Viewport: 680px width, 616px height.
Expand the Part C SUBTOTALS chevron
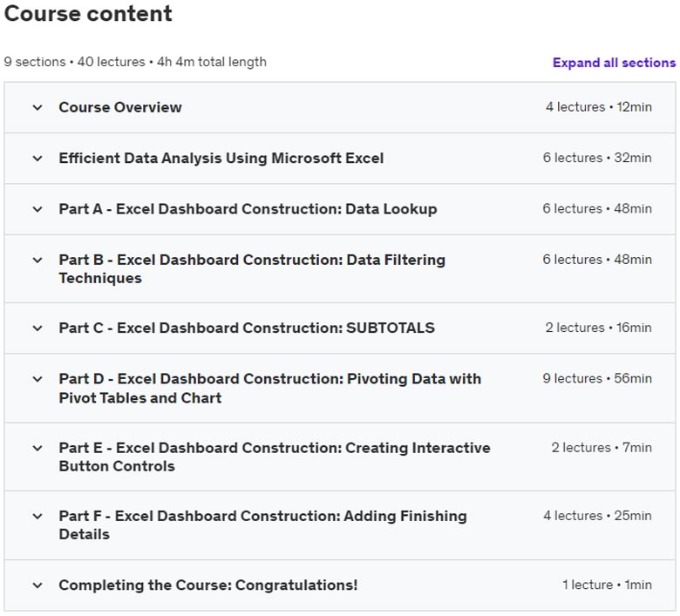[37, 328]
